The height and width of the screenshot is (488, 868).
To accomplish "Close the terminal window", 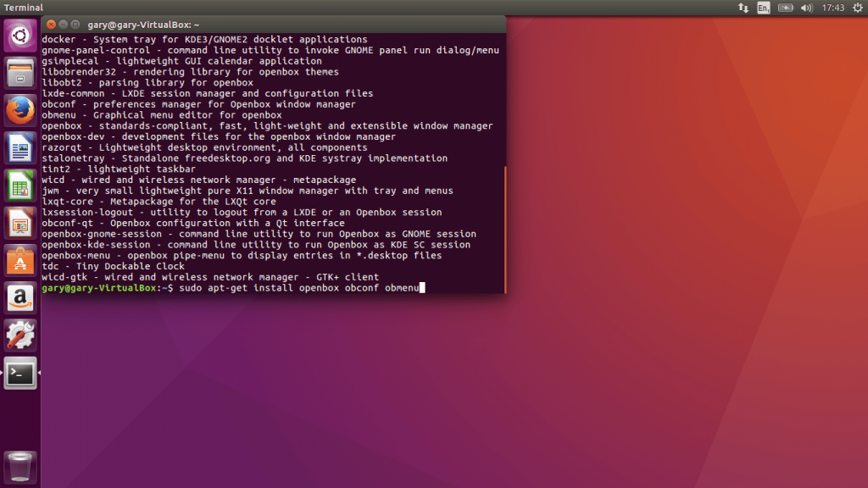I will point(51,25).
